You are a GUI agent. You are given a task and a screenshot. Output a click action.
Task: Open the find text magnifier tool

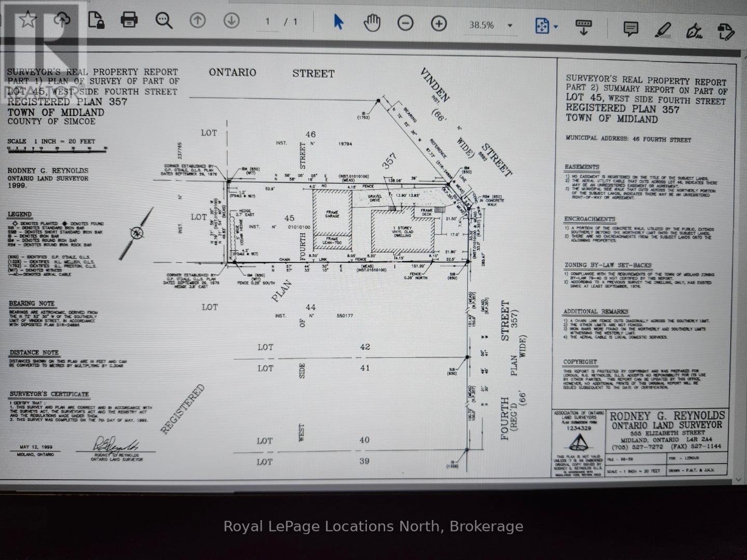[164, 21]
